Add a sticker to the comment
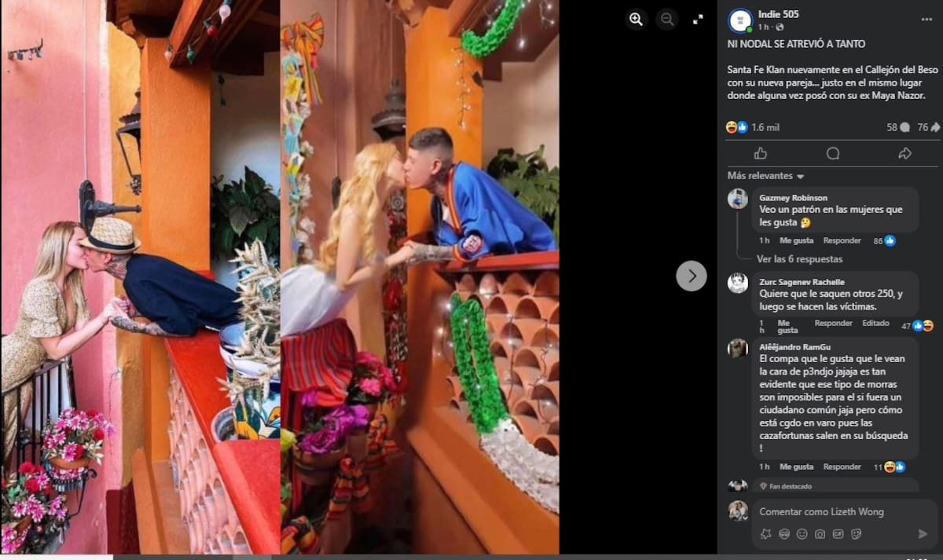Image resolution: width=943 pixels, height=560 pixels. point(856,534)
